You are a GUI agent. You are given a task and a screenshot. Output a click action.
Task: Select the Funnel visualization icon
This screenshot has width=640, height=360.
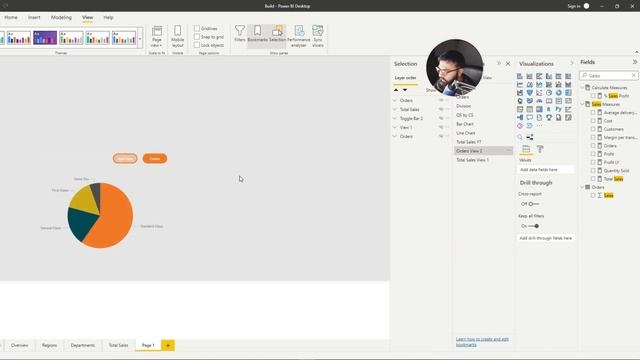[529, 93]
